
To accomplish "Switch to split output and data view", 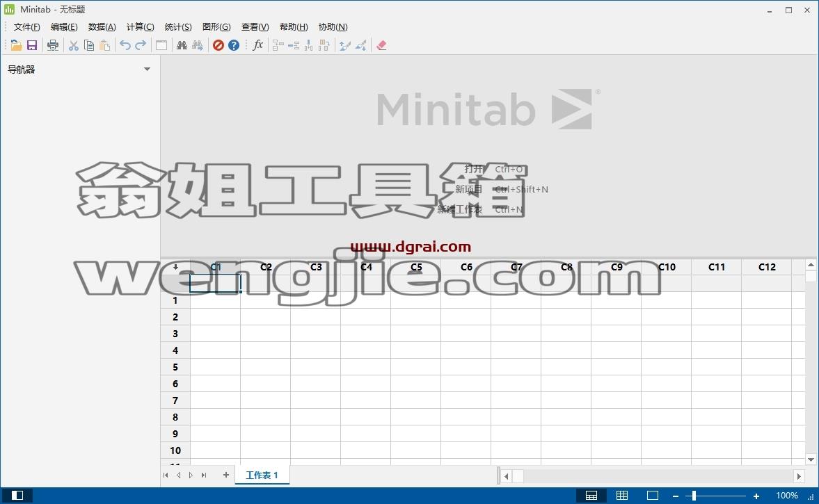I will [x=591, y=495].
